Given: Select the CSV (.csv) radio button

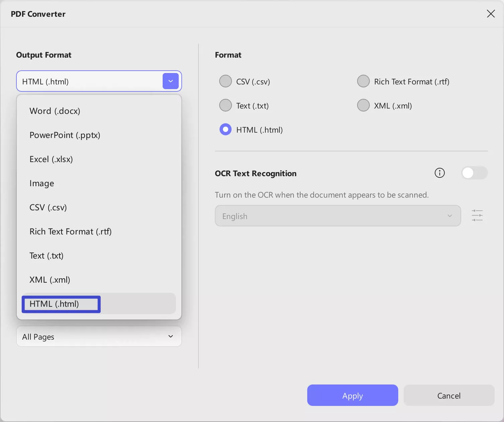Looking at the screenshot, I should coord(225,81).
